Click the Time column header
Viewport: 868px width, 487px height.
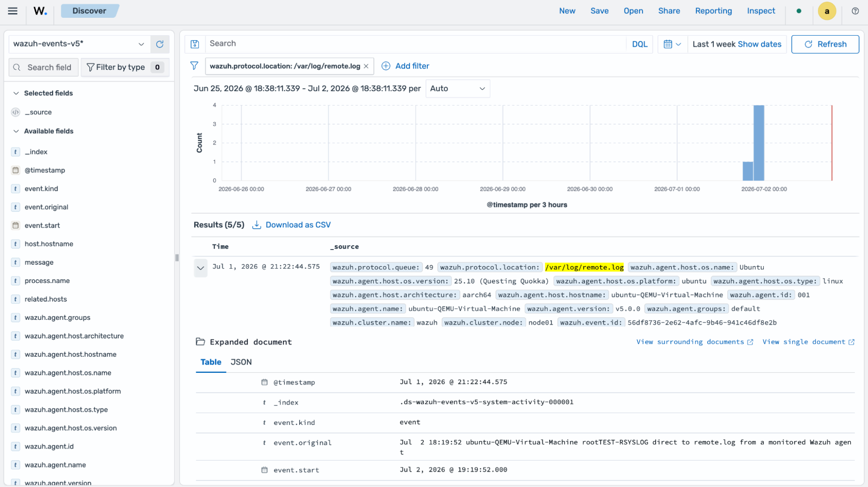tap(220, 247)
